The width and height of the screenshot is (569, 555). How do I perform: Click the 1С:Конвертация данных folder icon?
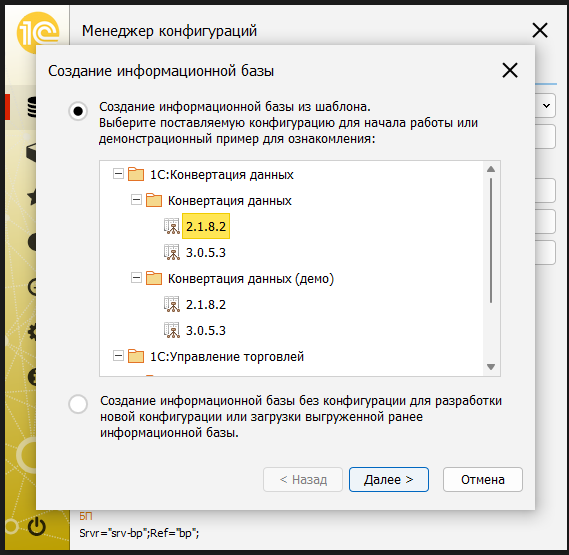pos(136,174)
